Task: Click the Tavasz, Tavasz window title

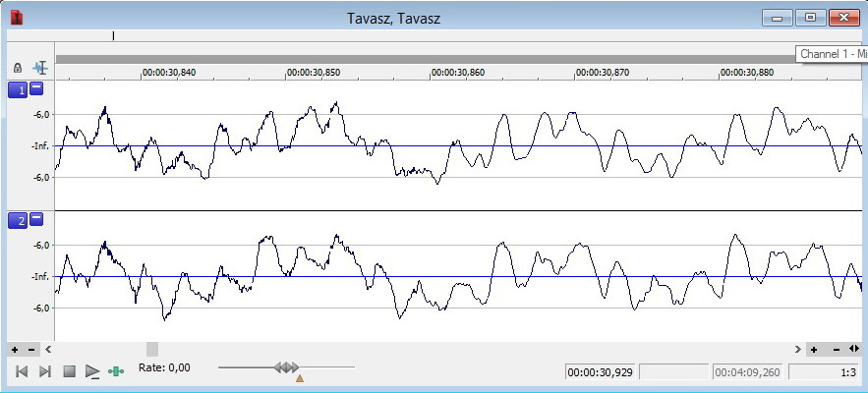Action: click(393, 19)
